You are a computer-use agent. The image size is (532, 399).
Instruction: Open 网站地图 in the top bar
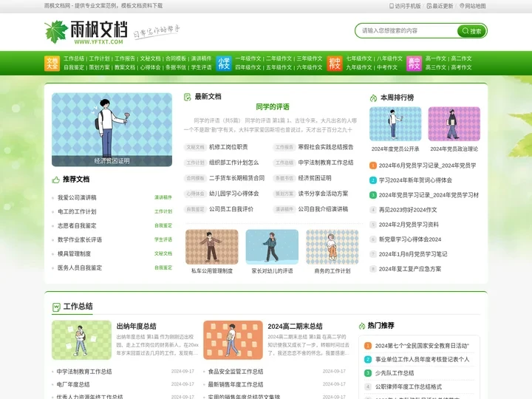(473, 6)
